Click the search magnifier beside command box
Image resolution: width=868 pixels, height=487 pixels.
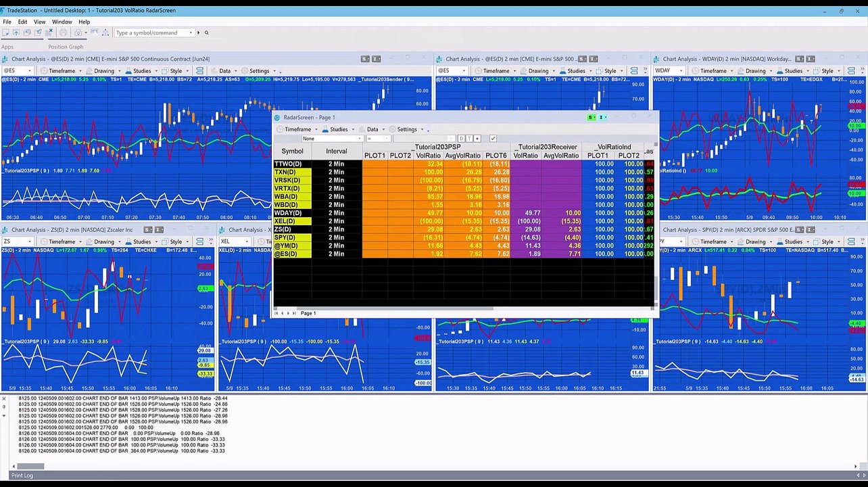tap(206, 32)
